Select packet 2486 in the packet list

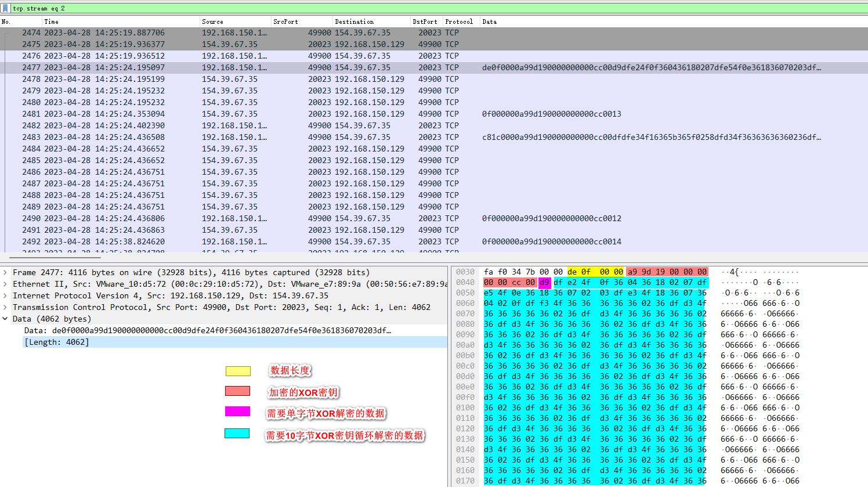pos(434,172)
